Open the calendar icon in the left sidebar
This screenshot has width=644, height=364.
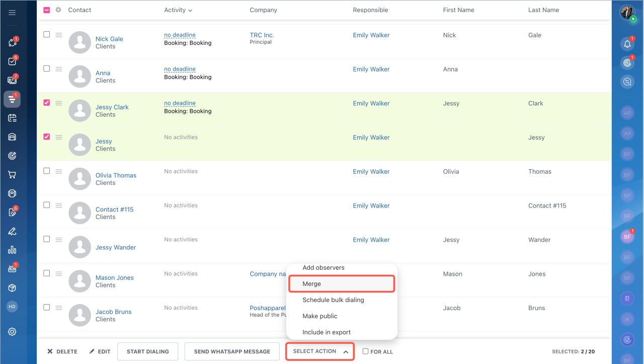point(12,118)
